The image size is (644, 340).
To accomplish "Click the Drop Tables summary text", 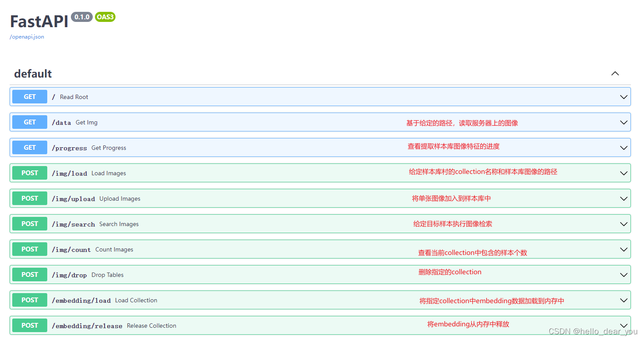I will (x=108, y=275).
